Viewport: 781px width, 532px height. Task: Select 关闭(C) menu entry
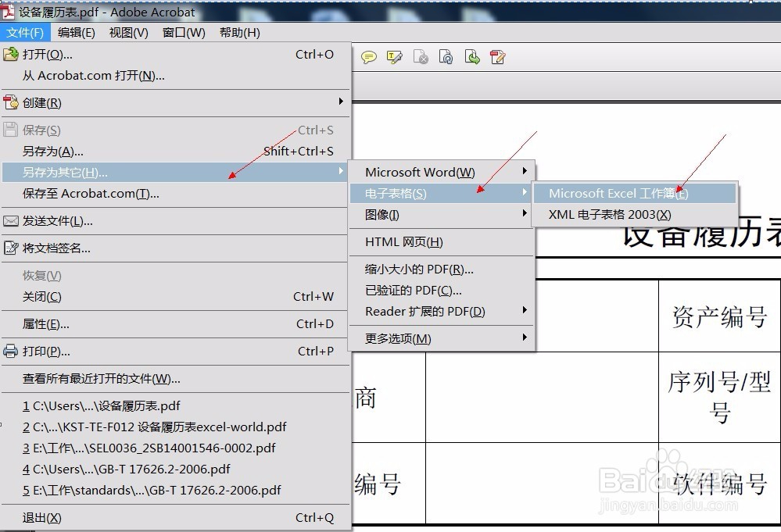[x=176, y=297]
